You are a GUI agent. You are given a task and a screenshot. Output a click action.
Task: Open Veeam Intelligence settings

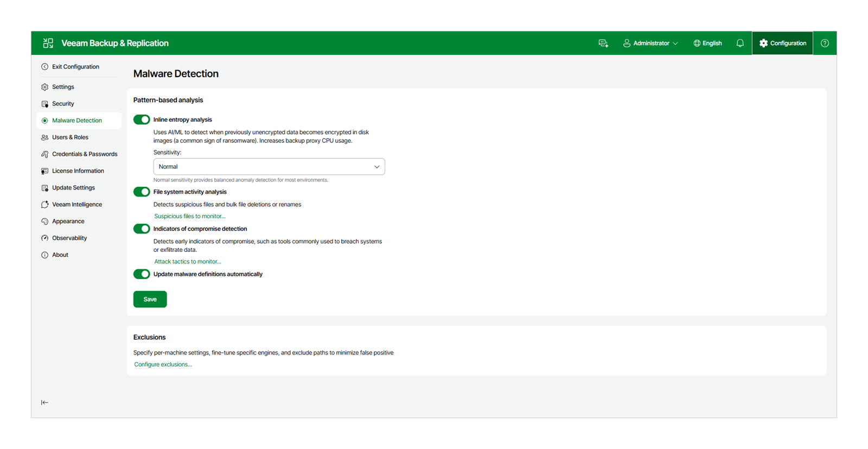79,205
